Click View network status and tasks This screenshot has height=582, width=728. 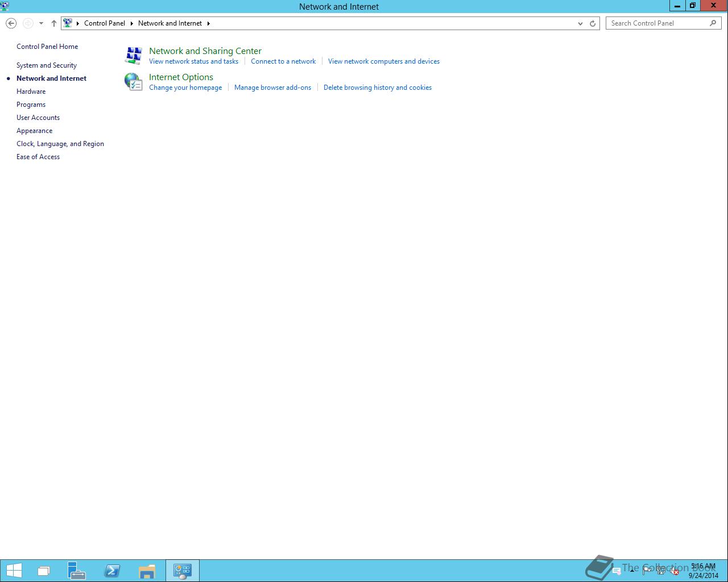coord(193,61)
